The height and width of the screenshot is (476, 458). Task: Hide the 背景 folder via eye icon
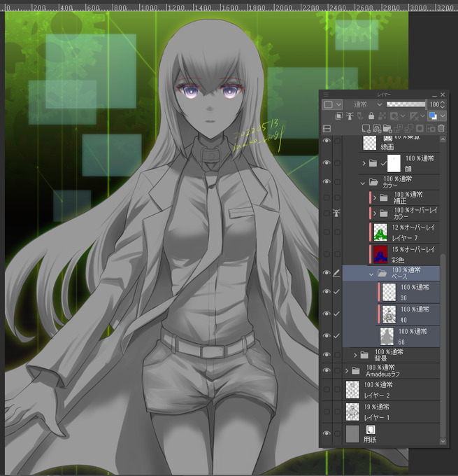coord(327,355)
